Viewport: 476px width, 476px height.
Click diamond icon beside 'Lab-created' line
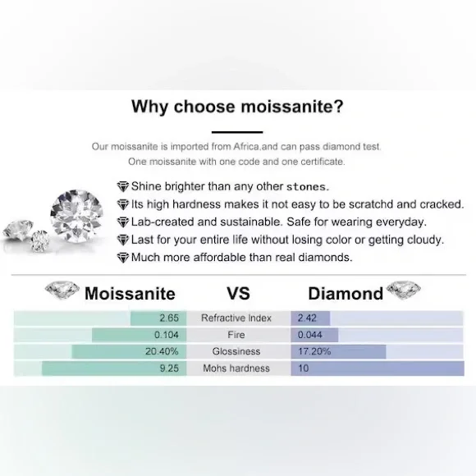[122, 222]
